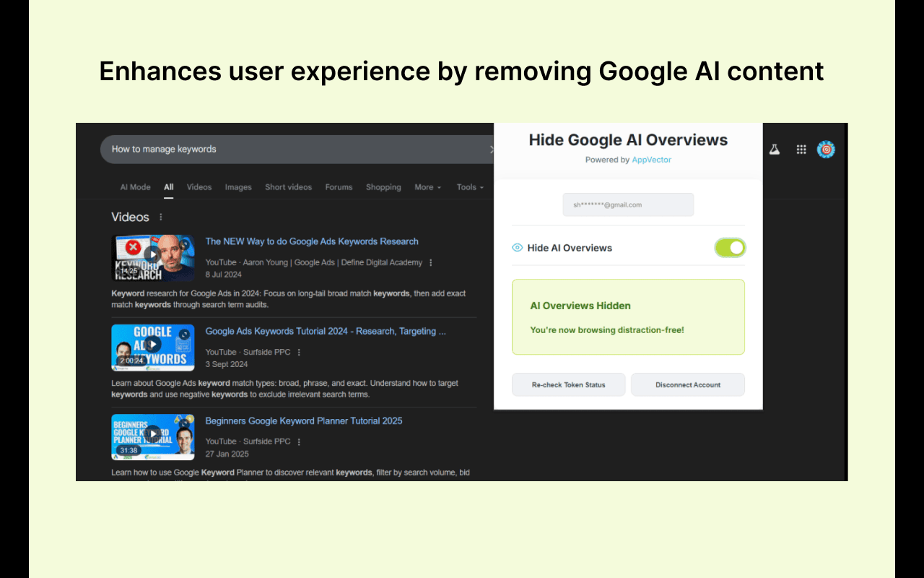The width and height of the screenshot is (924, 578).
Task: Click the 8 Jul 2024 date text
Action: 223,275
